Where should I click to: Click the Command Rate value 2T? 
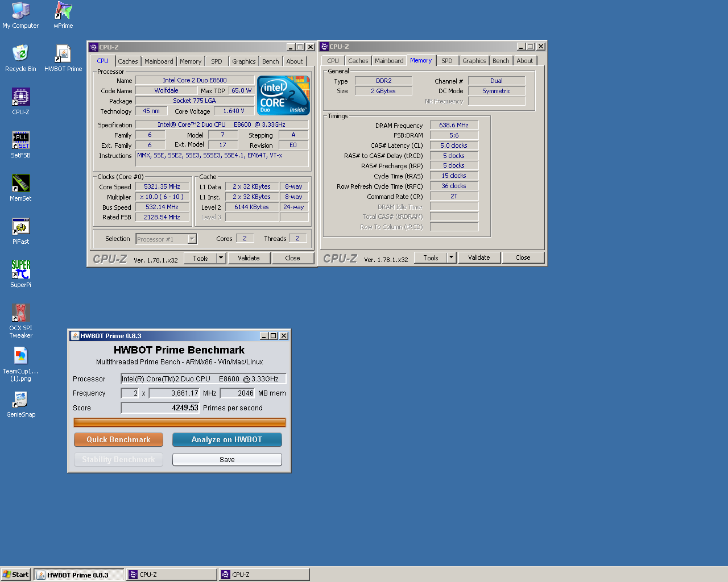454,196
